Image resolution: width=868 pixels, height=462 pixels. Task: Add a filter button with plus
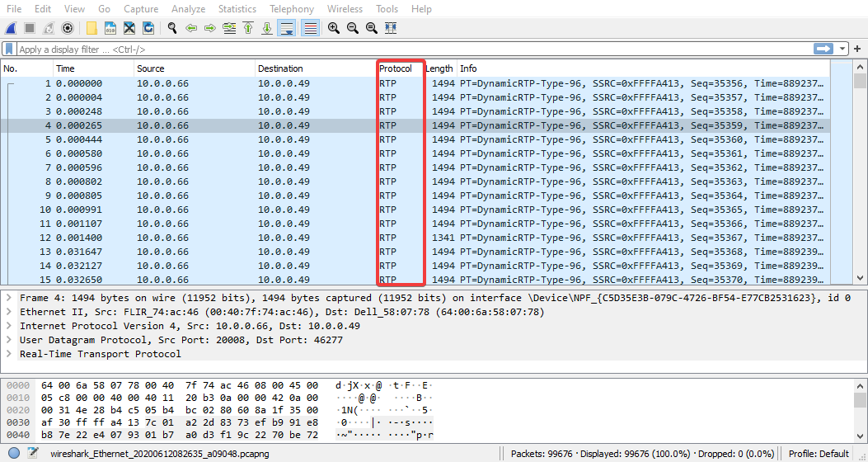click(x=857, y=49)
